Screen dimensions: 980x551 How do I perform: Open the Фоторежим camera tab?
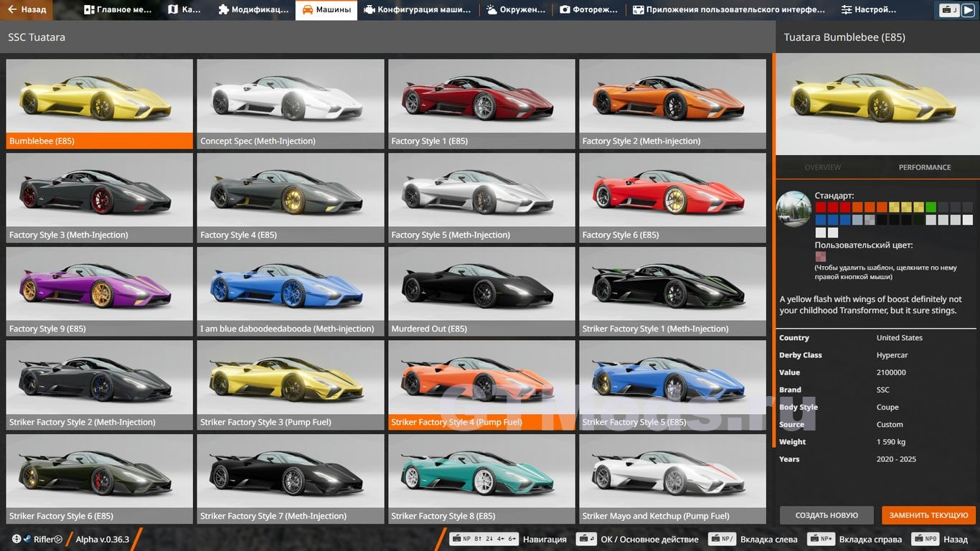[x=590, y=10]
